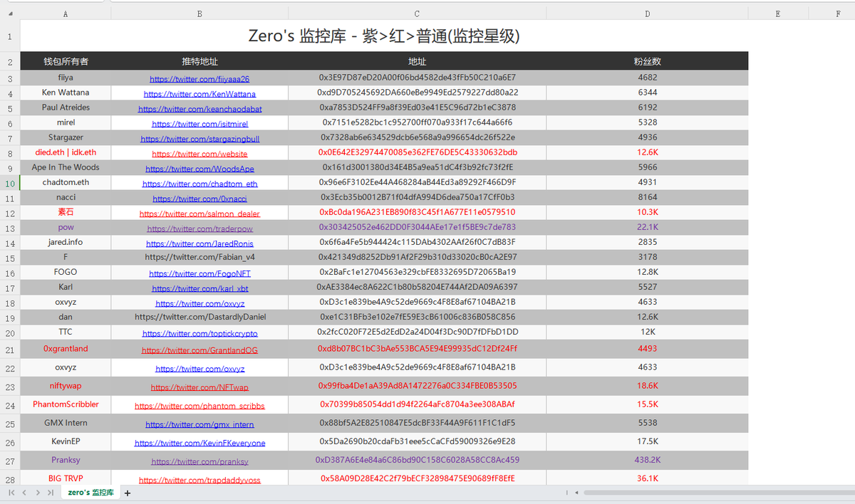Select the PhantomScribbler owner cell
The image size is (855, 504).
coord(66,404)
